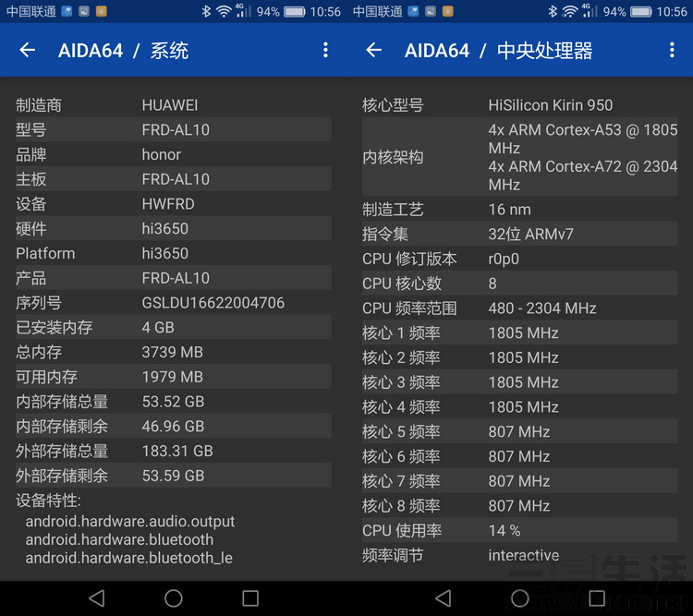Tap Android home button on right phone
The image size is (693, 616).
(519, 598)
